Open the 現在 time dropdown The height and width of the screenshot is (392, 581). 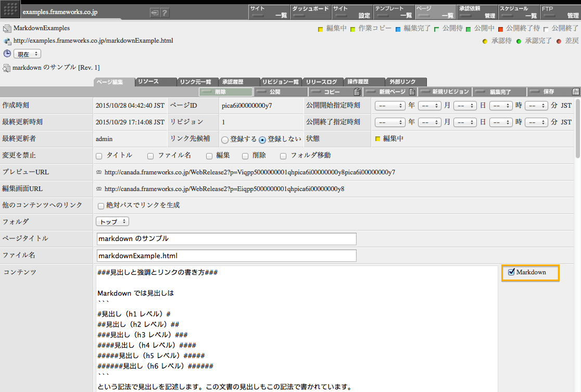click(28, 54)
